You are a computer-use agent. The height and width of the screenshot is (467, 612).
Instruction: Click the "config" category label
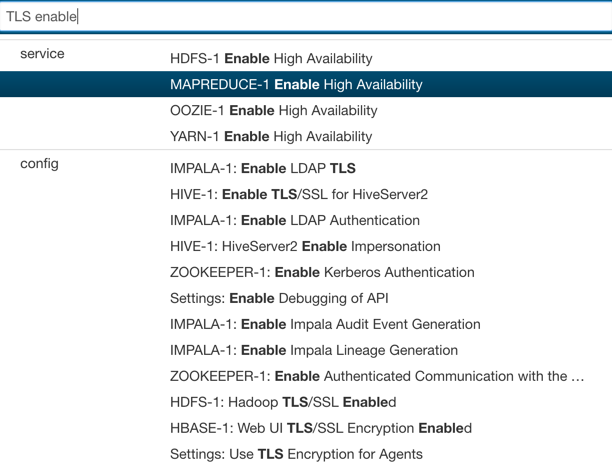39,164
